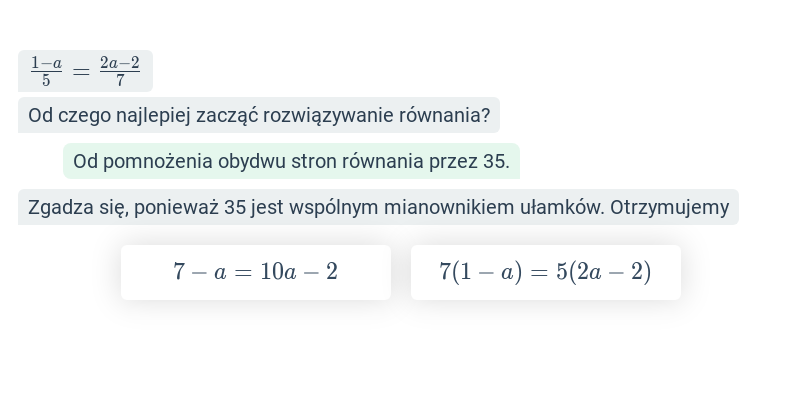Click the fraction (1−a)/5
800x400 pixels.
point(46,71)
